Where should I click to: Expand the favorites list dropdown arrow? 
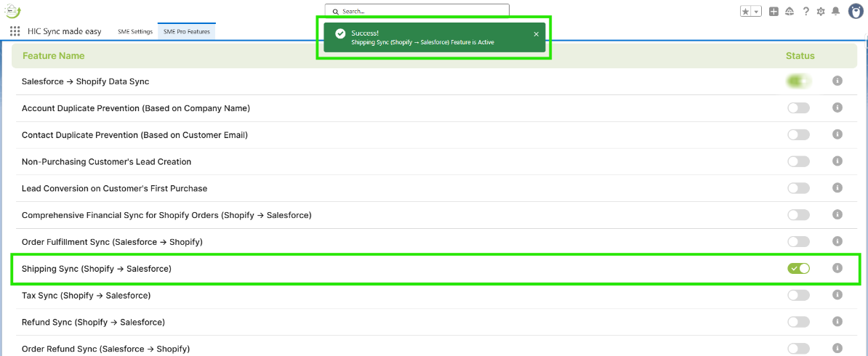coord(756,11)
